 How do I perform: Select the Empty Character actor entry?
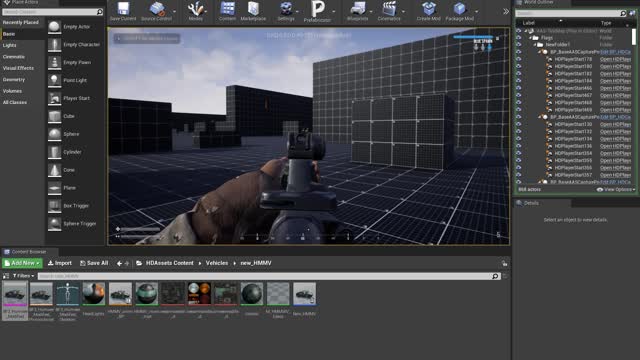coord(74,44)
